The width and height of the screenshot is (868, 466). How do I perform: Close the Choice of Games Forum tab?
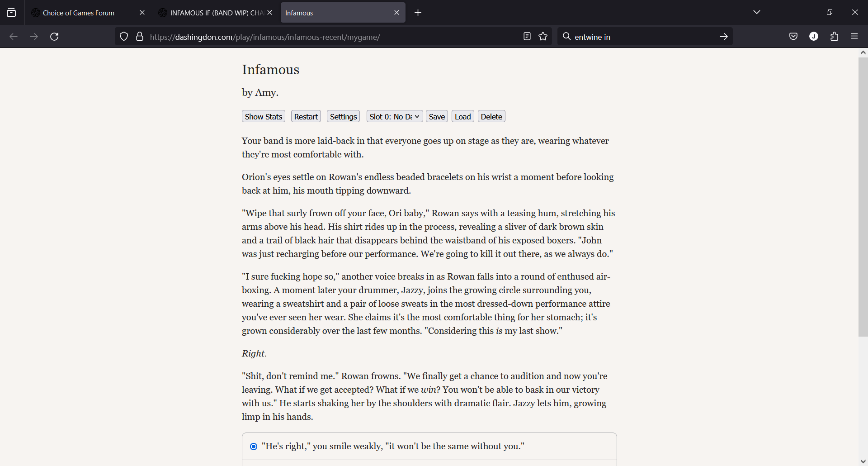[x=142, y=13]
